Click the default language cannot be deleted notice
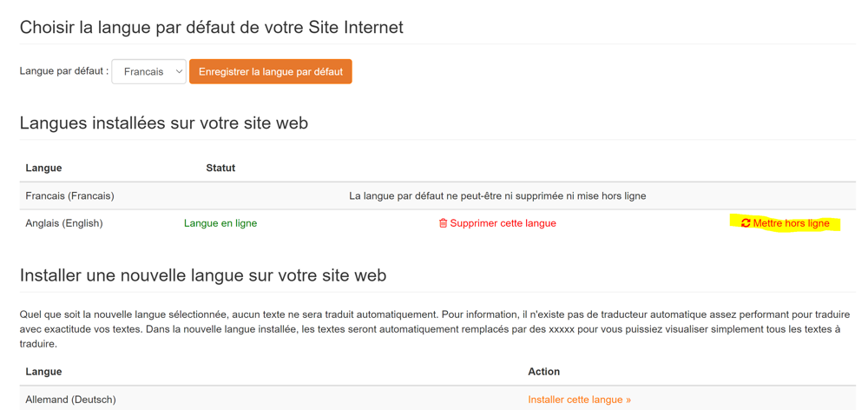 point(497,196)
